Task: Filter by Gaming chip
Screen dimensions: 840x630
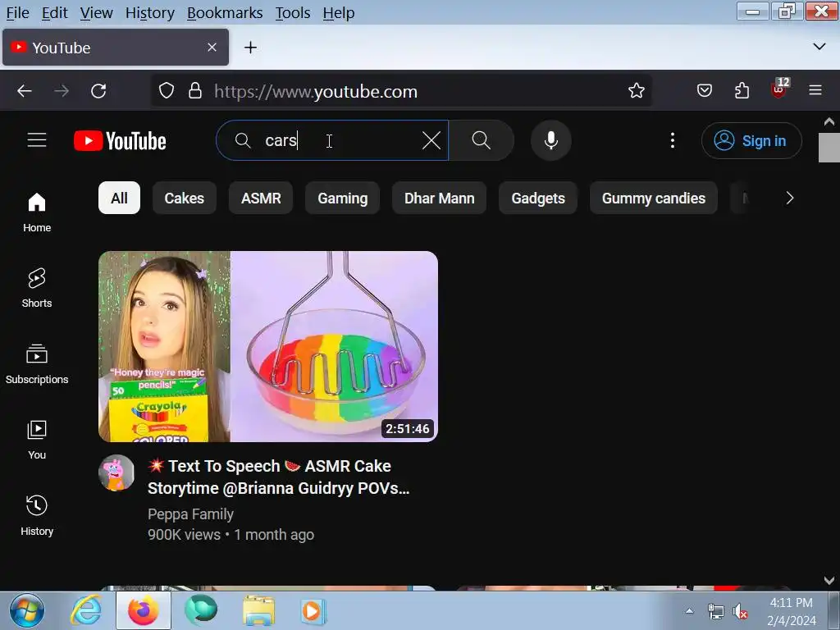Action: pos(343,199)
